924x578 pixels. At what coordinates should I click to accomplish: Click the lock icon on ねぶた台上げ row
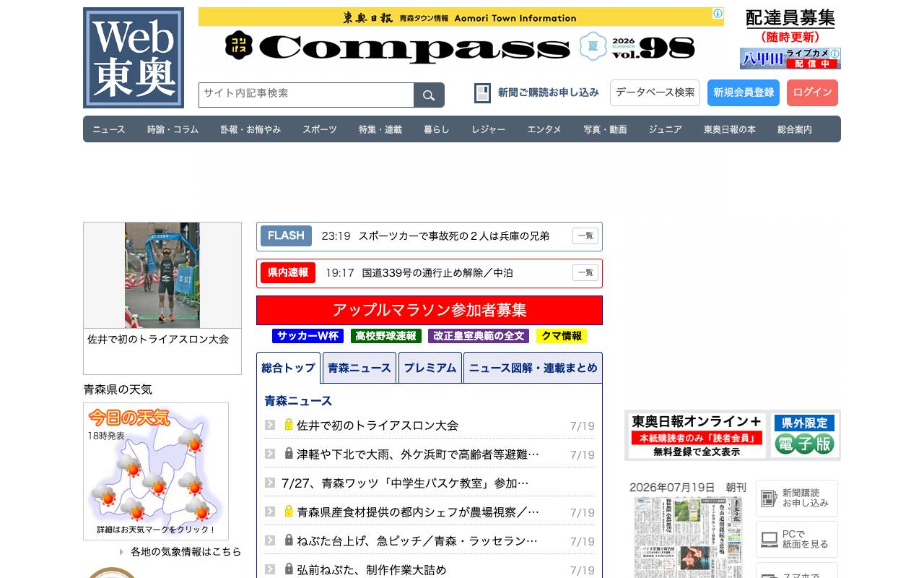289,540
